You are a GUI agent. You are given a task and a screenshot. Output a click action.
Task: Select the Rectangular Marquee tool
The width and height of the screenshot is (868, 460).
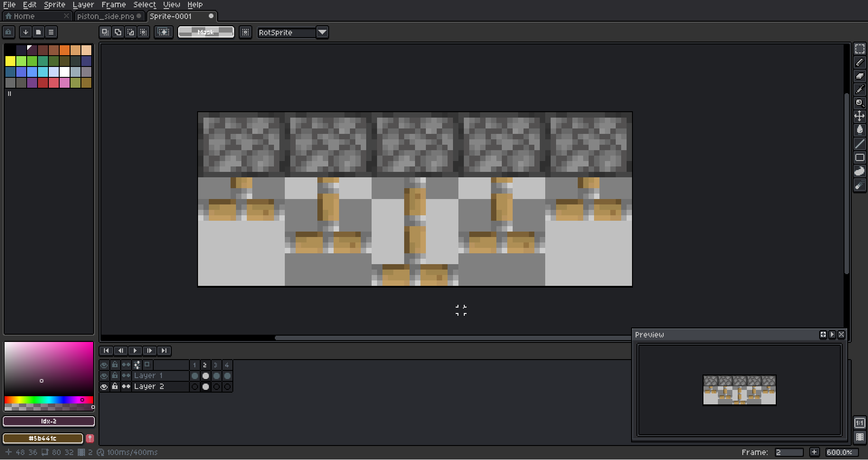point(859,49)
